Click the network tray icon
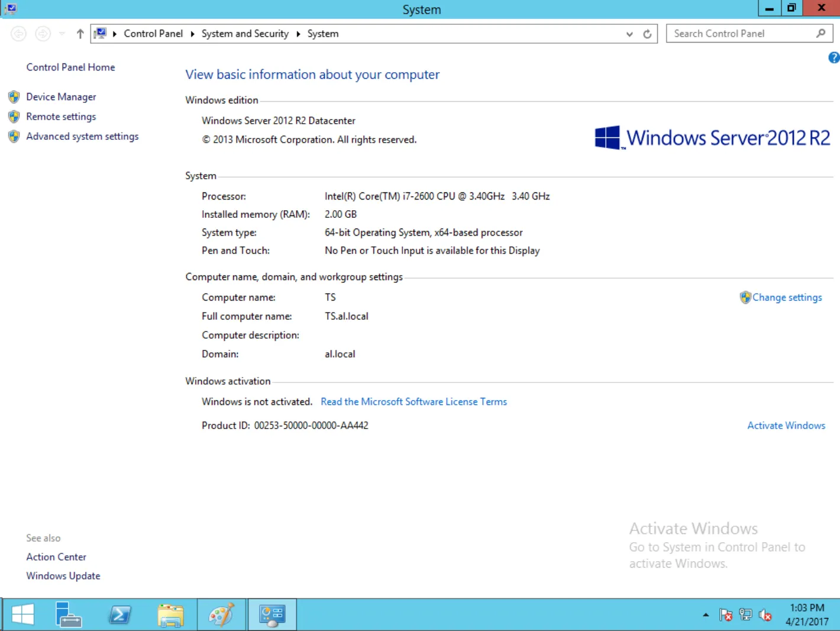The height and width of the screenshot is (631, 840). click(x=745, y=616)
